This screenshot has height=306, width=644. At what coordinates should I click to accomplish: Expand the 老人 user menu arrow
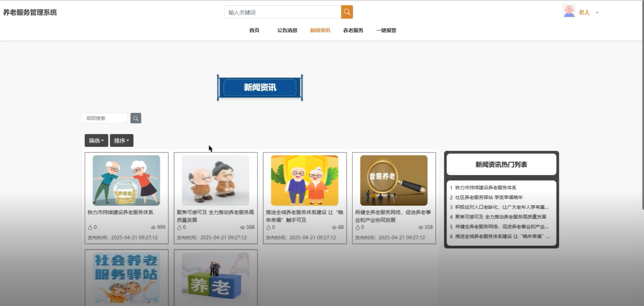tap(597, 13)
